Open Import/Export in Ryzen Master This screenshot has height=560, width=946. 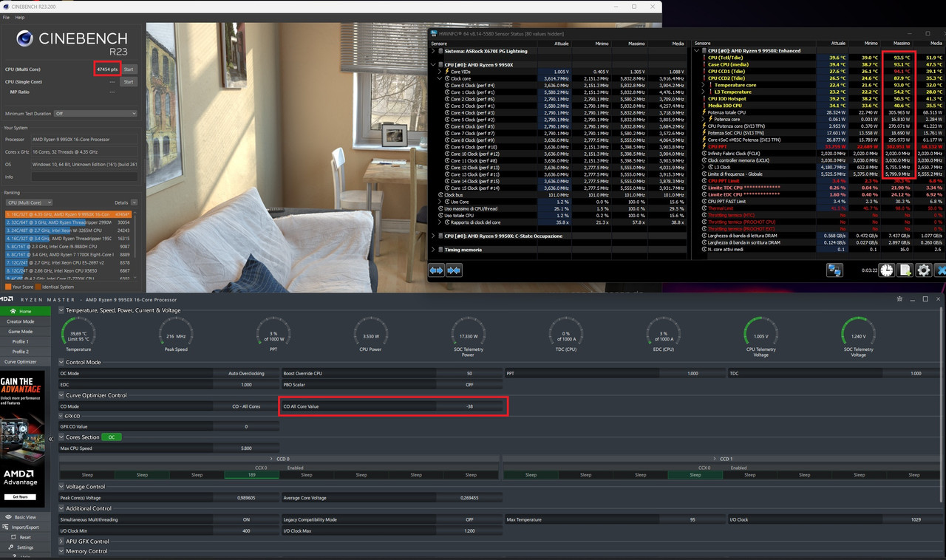25,527
